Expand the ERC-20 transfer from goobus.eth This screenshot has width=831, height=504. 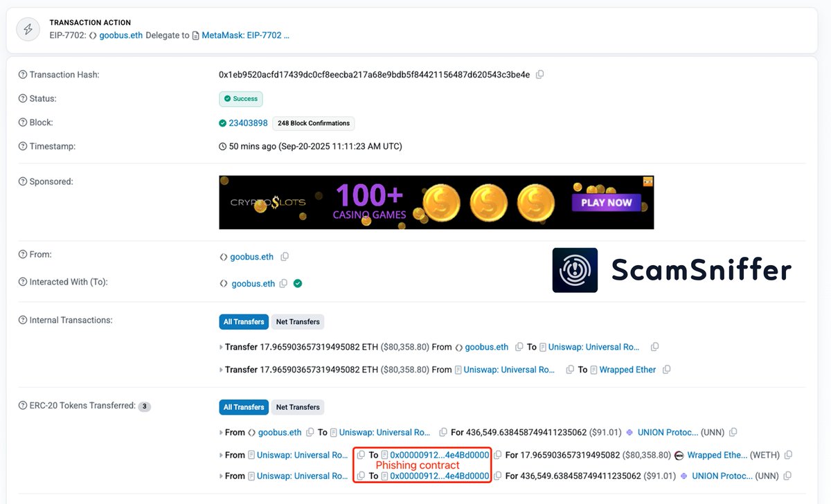pos(221,432)
